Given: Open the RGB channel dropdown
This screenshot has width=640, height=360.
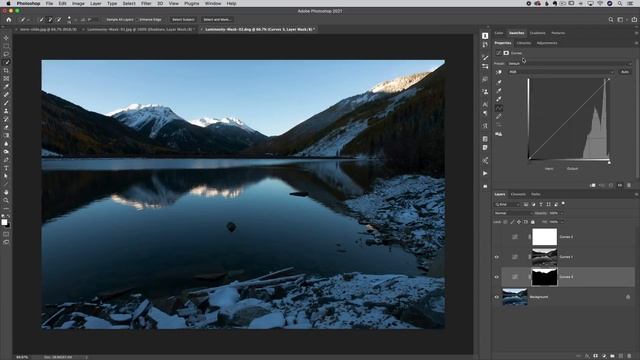Looking at the screenshot, I should pos(561,72).
